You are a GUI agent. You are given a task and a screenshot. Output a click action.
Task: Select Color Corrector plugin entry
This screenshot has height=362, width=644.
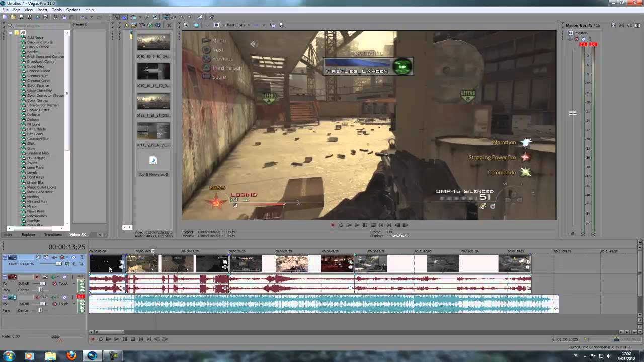(39, 90)
